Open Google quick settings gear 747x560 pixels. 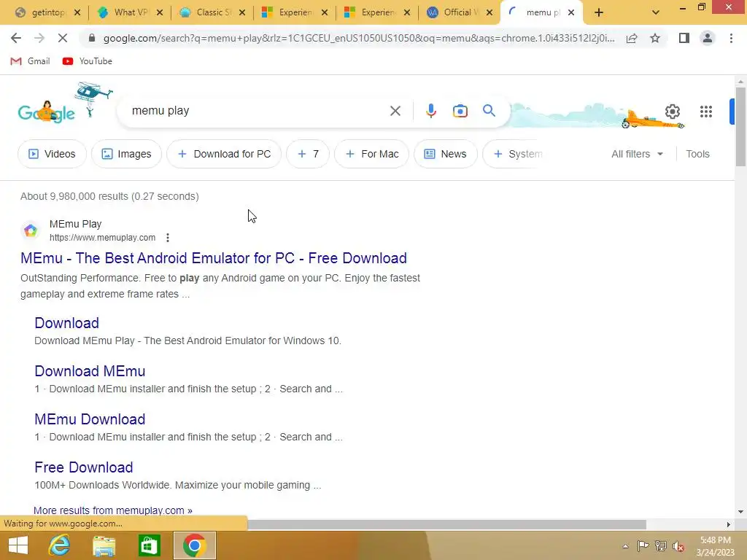672,112
